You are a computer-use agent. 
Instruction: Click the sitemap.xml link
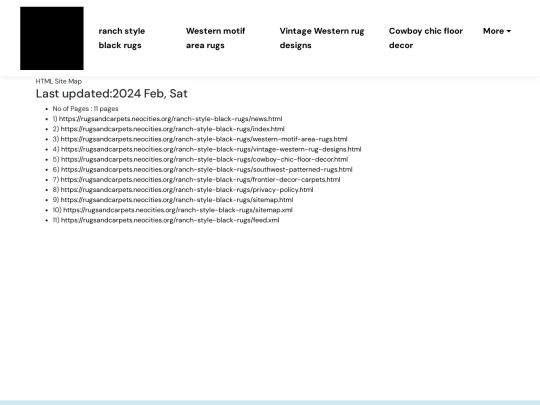coord(178,210)
